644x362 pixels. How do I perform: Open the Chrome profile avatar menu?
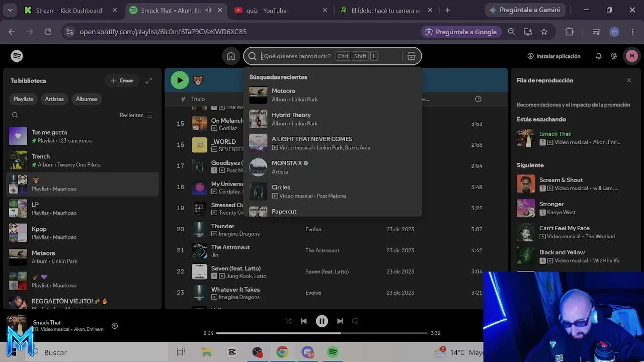[614, 32]
